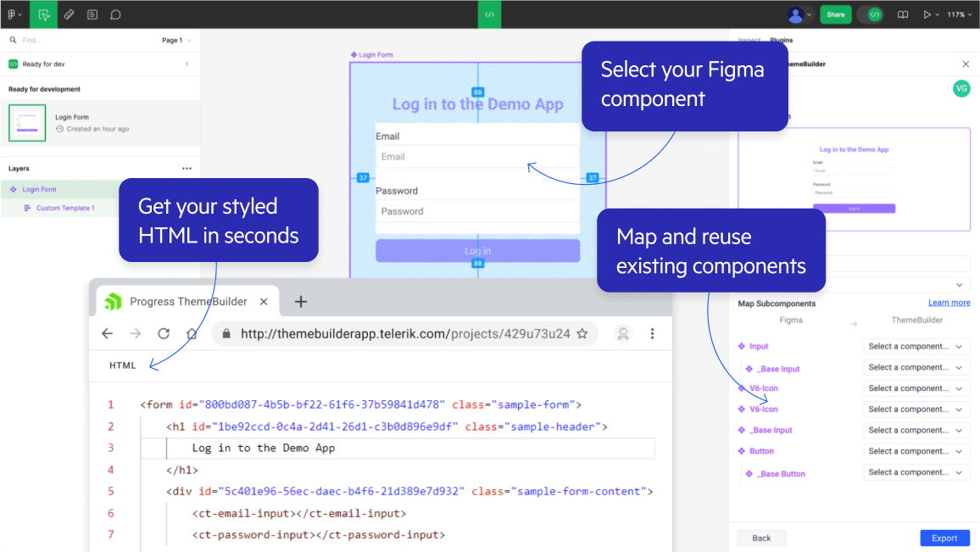
Task: Select the annotation notes tool
Action: click(x=92, y=14)
